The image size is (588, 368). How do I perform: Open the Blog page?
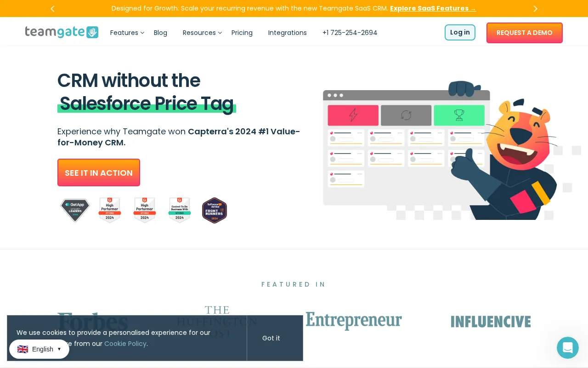click(160, 33)
